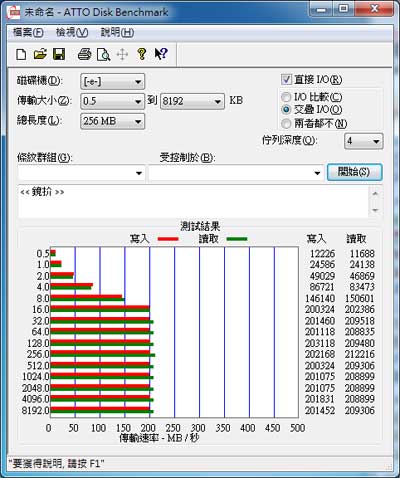
Task: Maximize the ATTO Disk Benchmark window
Action: coord(344,9)
